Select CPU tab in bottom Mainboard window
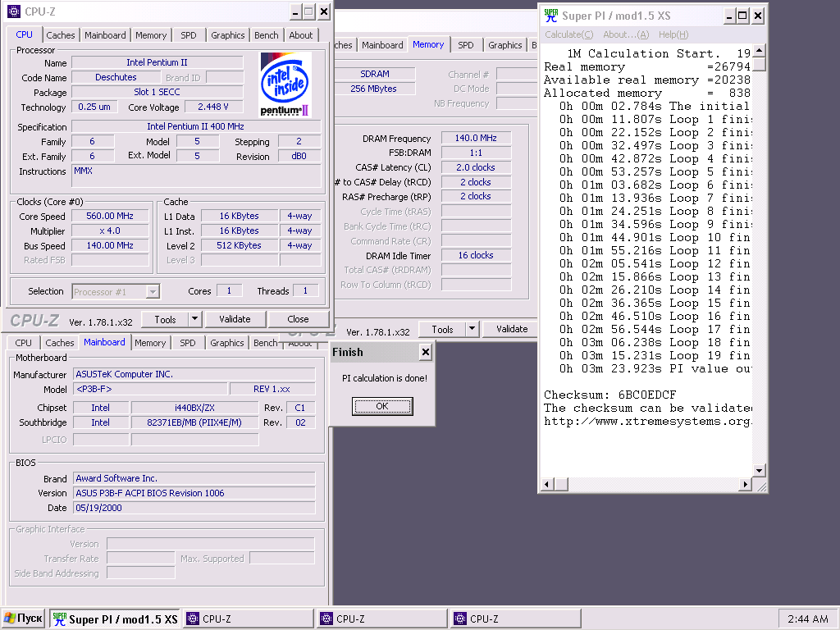 coord(23,343)
